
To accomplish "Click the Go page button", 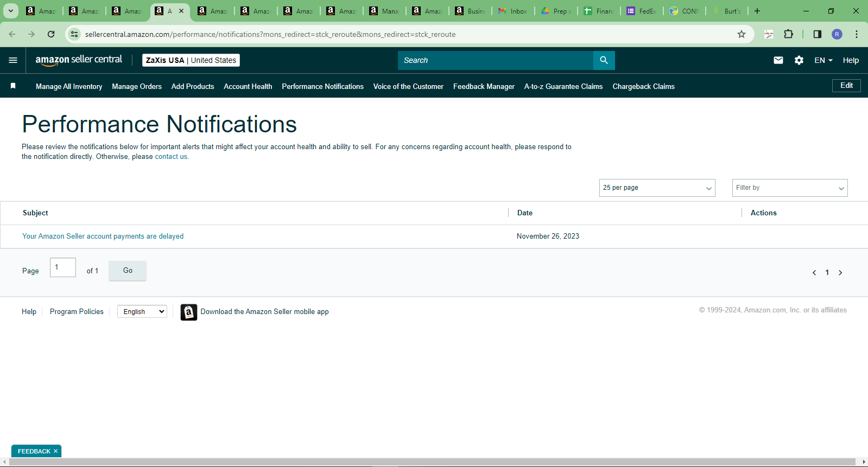I will point(128,270).
